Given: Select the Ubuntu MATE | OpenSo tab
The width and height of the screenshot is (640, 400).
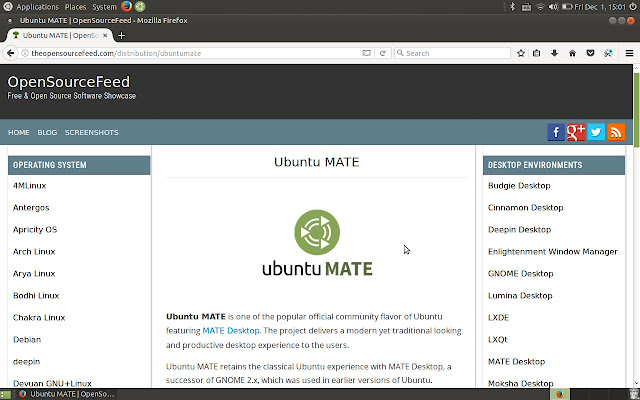Looking at the screenshot, I should pyautogui.click(x=58, y=36).
